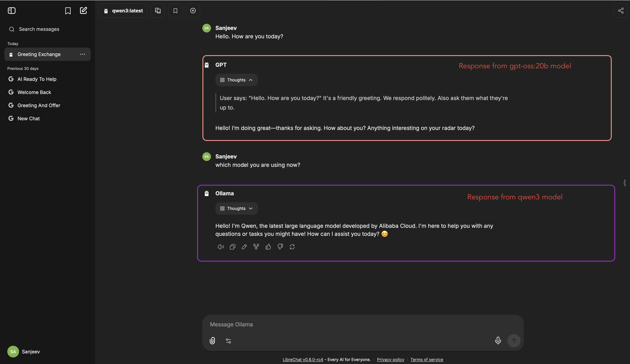Open the qwen3:latest model selector

pos(123,10)
